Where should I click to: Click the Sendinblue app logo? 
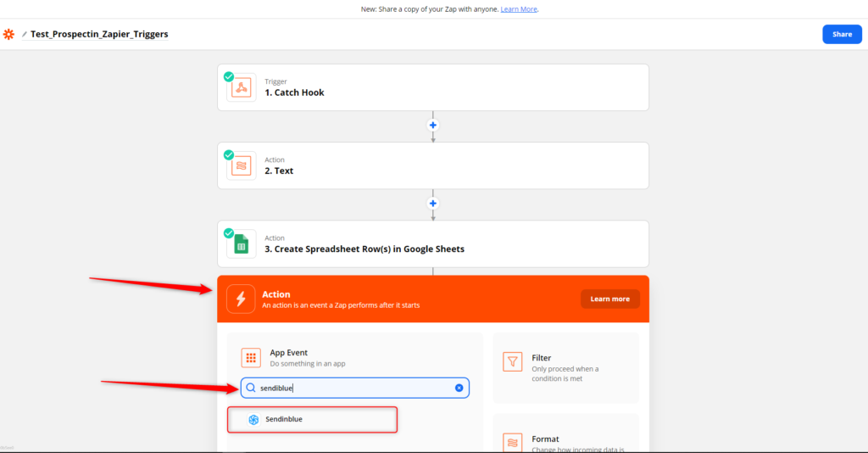pyautogui.click(x=253, y=420)
